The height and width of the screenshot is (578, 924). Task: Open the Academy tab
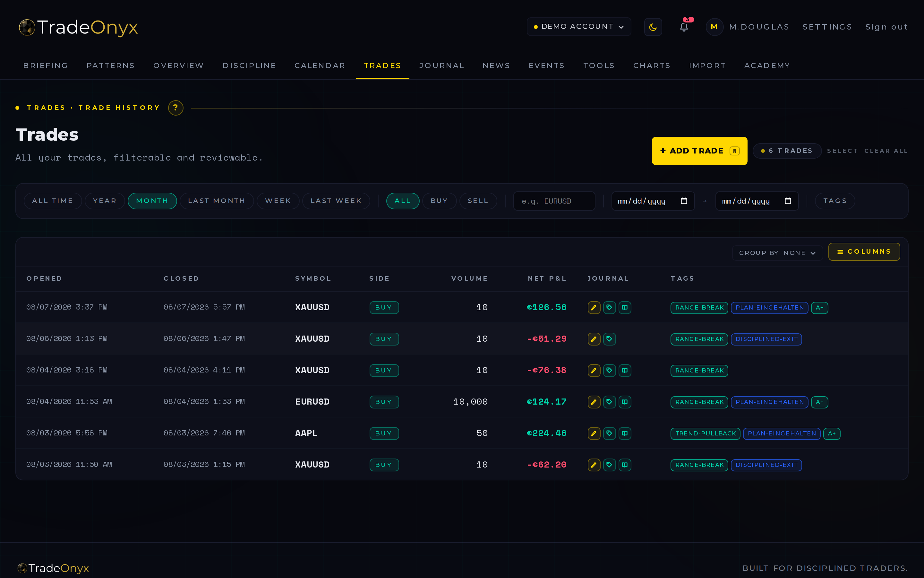(767, 66)
